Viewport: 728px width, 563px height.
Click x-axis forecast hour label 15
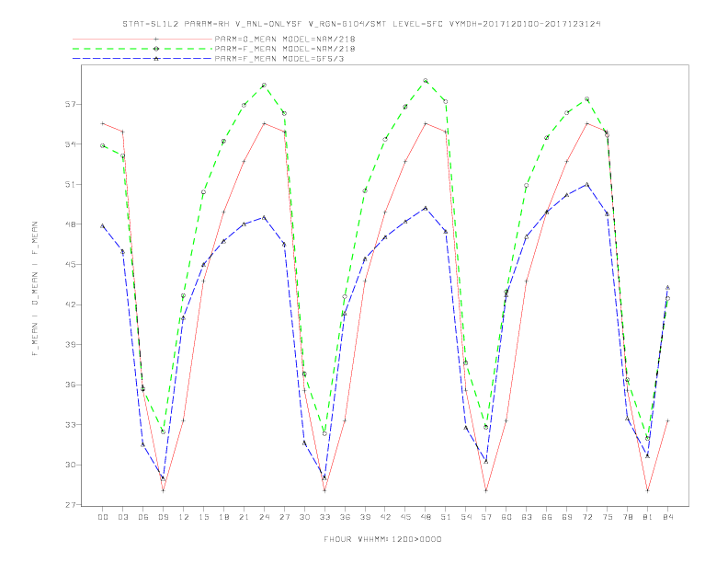203,517
